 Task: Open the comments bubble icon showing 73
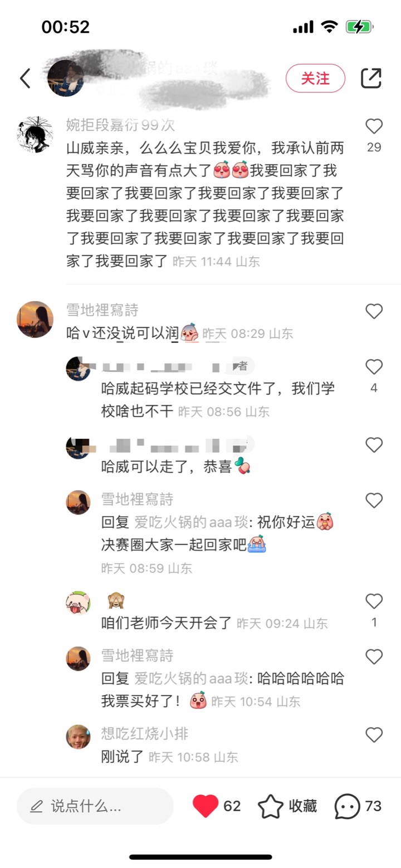point(347,806)
